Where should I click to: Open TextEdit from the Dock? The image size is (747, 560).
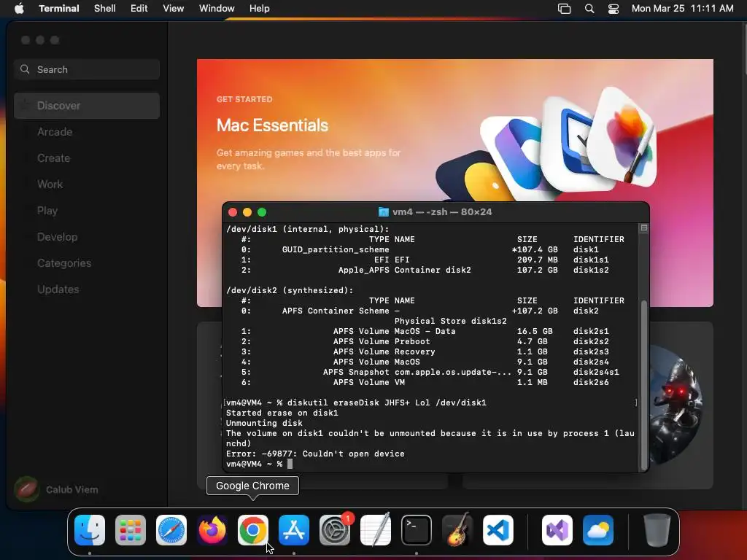click(376, 530)
